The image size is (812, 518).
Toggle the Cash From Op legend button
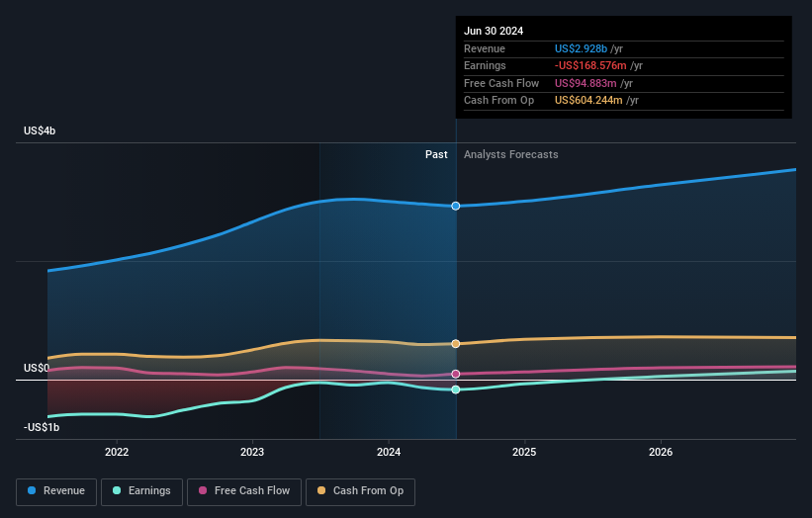coord(360,491)
